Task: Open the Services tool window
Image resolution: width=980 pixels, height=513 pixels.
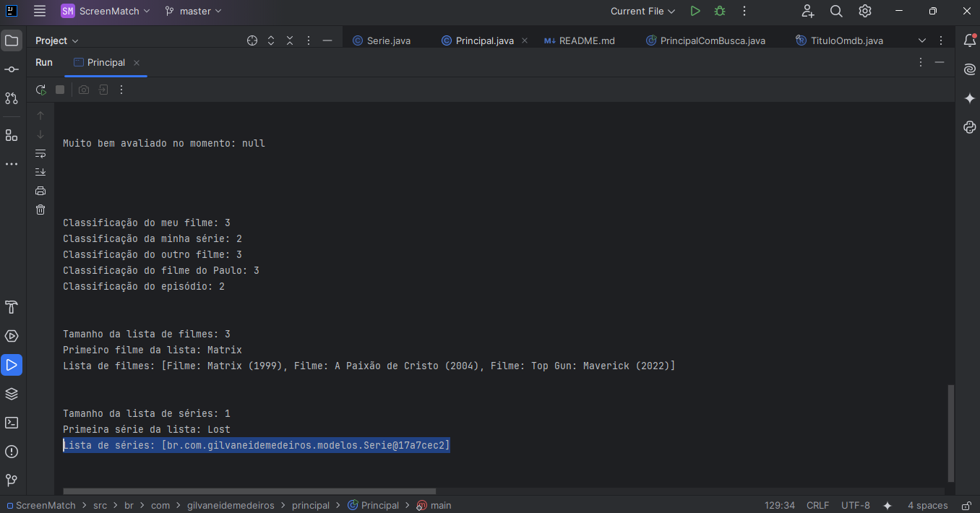Action: pos(12,336)
